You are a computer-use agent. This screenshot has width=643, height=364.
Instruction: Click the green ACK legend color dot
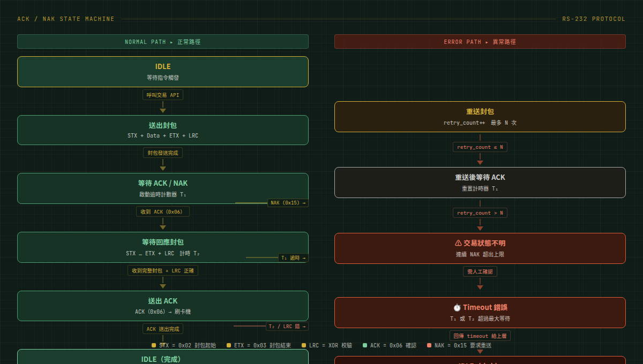click(365, 345)
